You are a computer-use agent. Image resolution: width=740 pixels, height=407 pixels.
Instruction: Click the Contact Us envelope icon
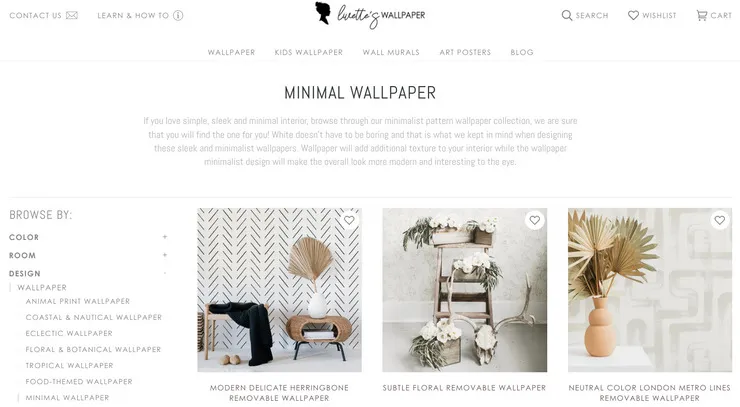[72, 16]
